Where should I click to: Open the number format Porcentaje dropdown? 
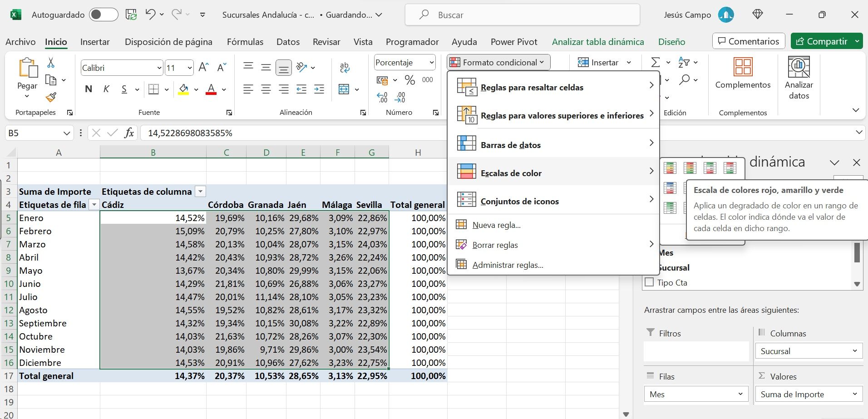pyautogui.click(x=431, y=63)
